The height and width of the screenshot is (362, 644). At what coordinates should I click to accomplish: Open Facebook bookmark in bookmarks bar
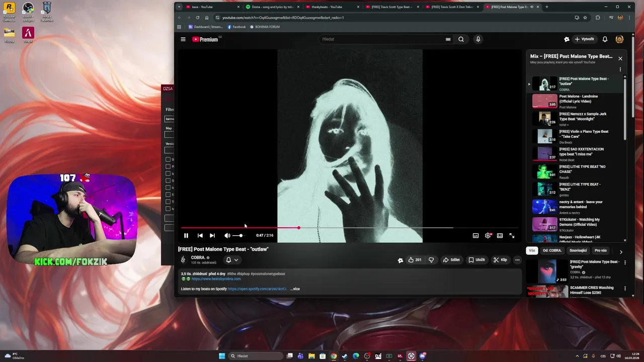click(236, 27)
